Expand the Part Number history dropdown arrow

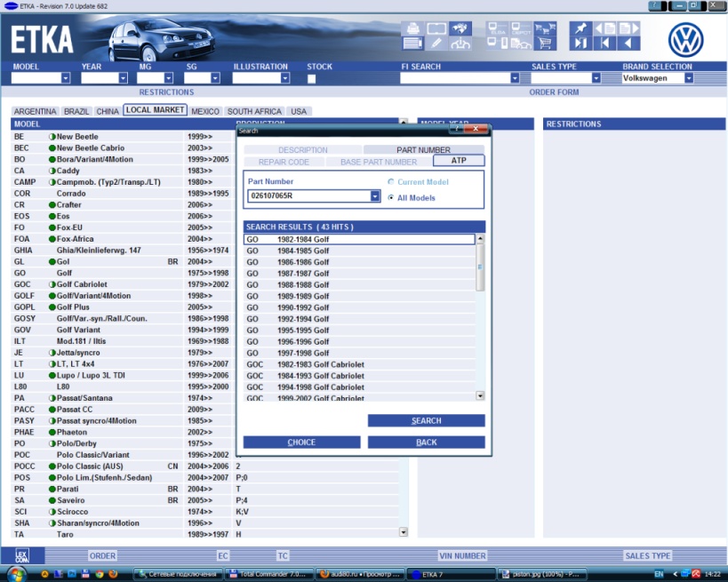click(375, 195)
